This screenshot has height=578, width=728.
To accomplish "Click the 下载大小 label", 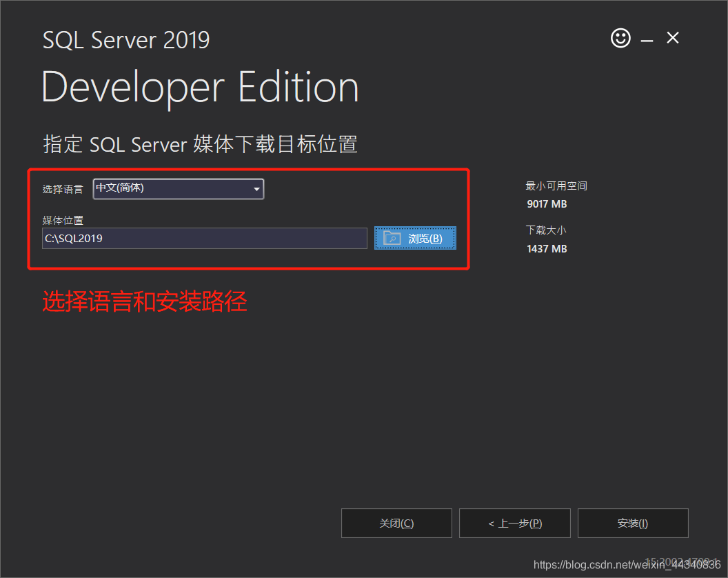I will 546,230.
